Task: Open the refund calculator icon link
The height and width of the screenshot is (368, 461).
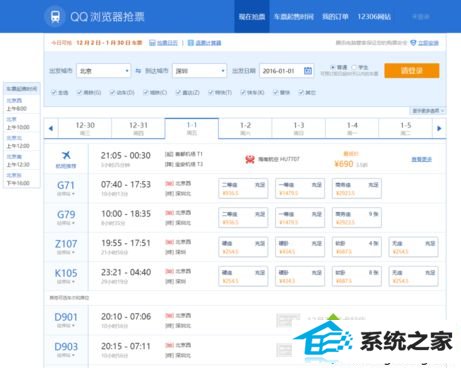Action: 191,43
